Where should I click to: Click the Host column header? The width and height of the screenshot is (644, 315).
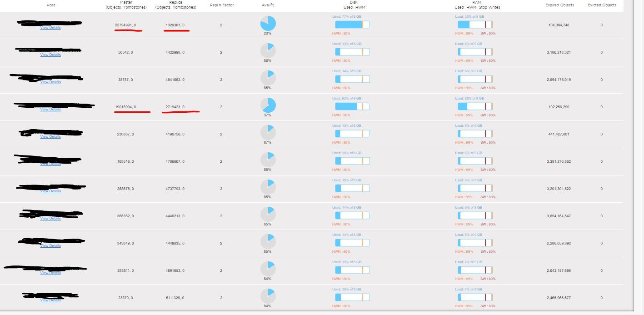point(51,5)
